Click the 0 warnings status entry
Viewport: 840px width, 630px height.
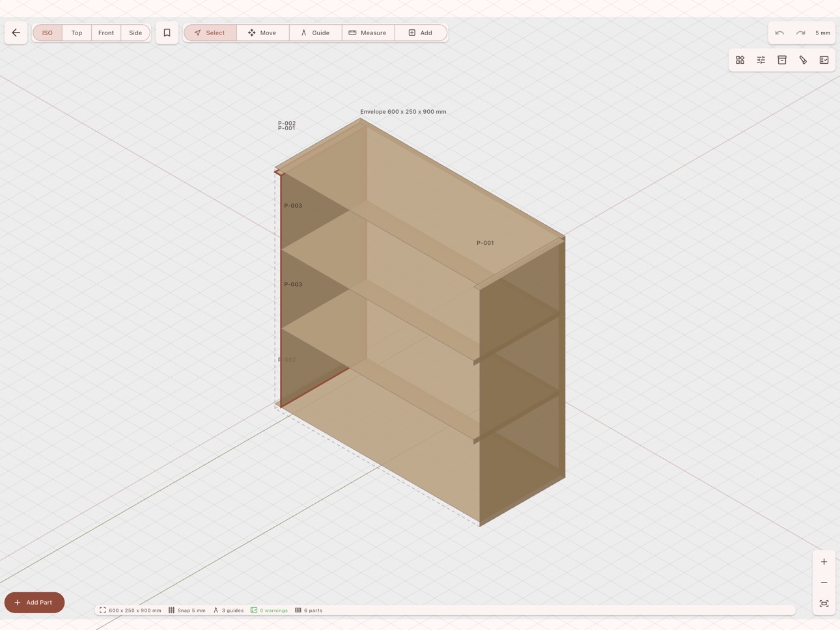pyautogui.click(x=269, y=610)
